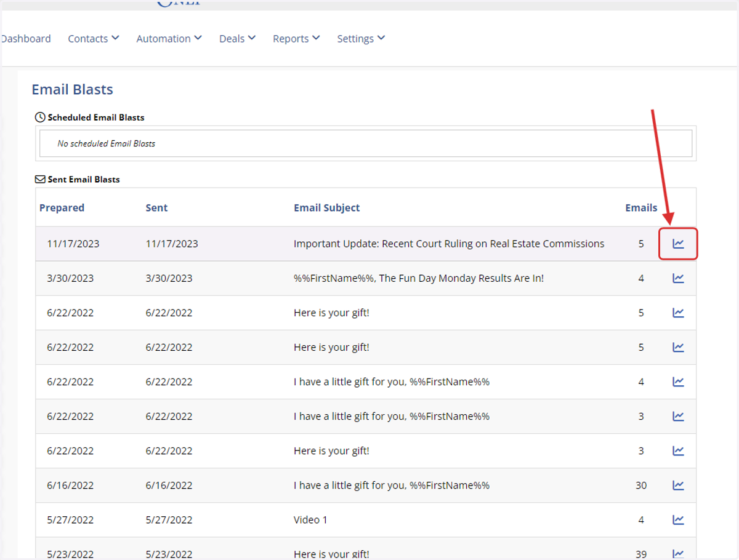Expand the Contacts dropdown menu

click(x=94, y=39)
